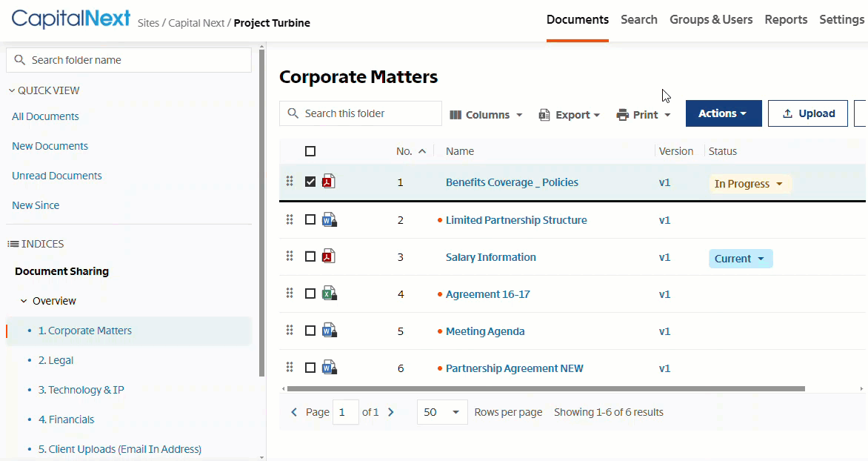Click the locked Word icon for Limited Partnership Structure
868x461 pixels.
(330, 220)
